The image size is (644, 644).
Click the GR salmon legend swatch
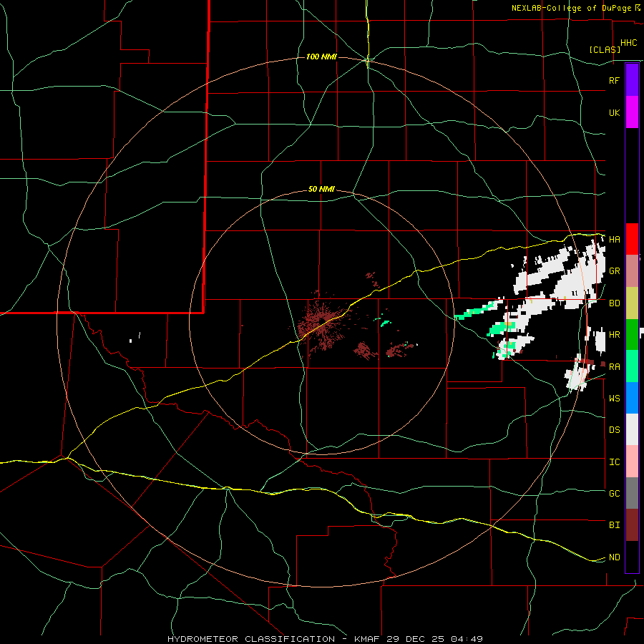[632, 270]
